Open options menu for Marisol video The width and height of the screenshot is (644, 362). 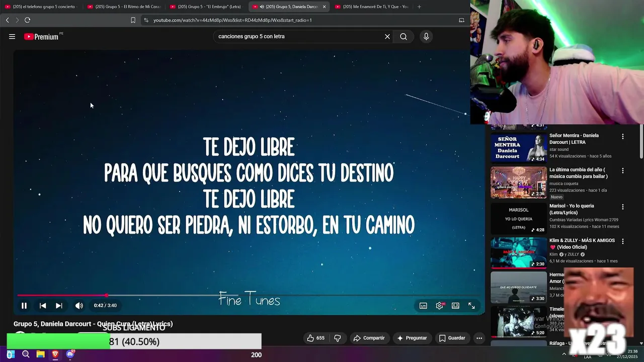[623, 207]
